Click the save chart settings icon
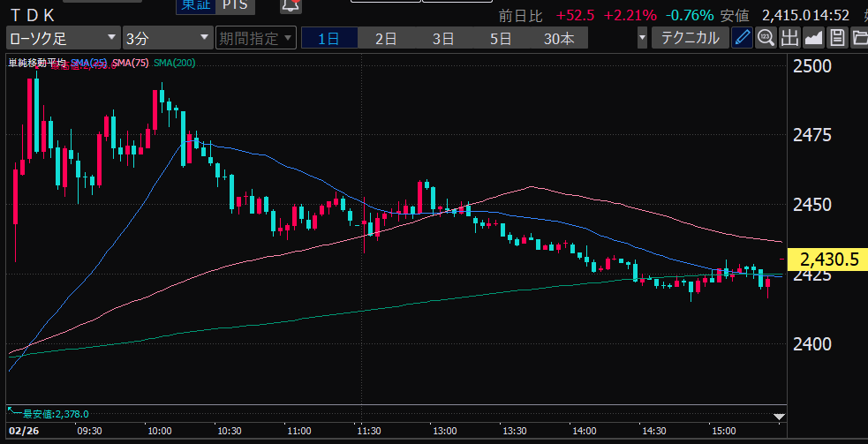The width and height of the screenshot is (868, 444). (x=836, y=38)
